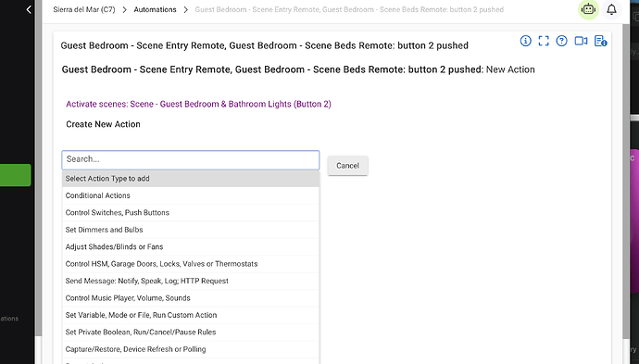Choose Capture/Restore, Device Refresh or Polling
Viewport: 639px width, 364px height.
click(x=191, y=349)
